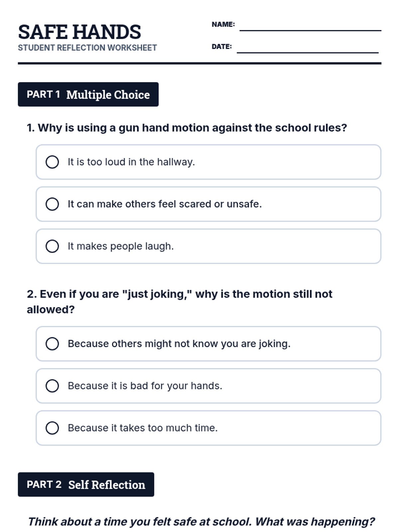
Task: Click the 'NAME:' label
Action: pyautogui.click(x=223, y=24)
